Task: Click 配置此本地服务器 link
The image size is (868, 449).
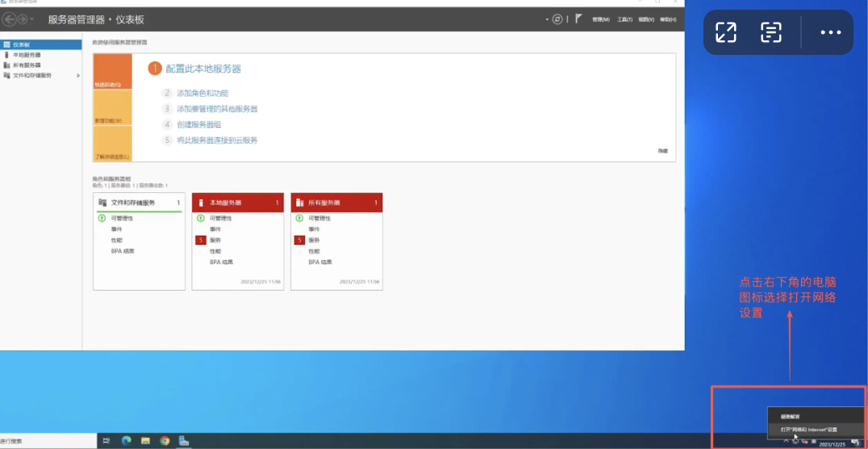Action: [203, 69]
